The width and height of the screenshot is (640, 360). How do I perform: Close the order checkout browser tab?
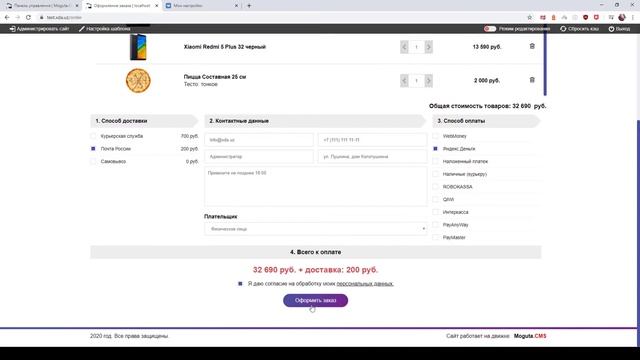[x=156, y=6]
